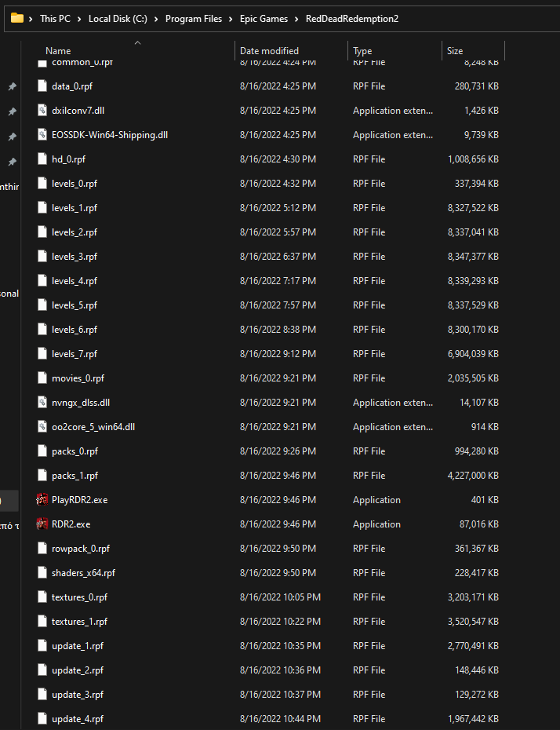Image resolution: width=560 pixels, height=730 pixels.
Task: Click the oo2core_5_win64.dll file icon
Action: 42,427
